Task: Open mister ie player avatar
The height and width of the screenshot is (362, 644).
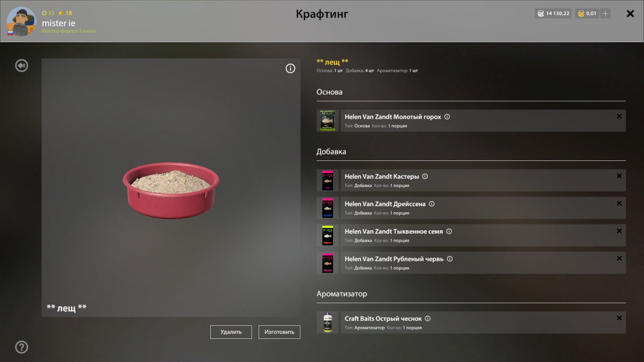Action: pos(21,22)
